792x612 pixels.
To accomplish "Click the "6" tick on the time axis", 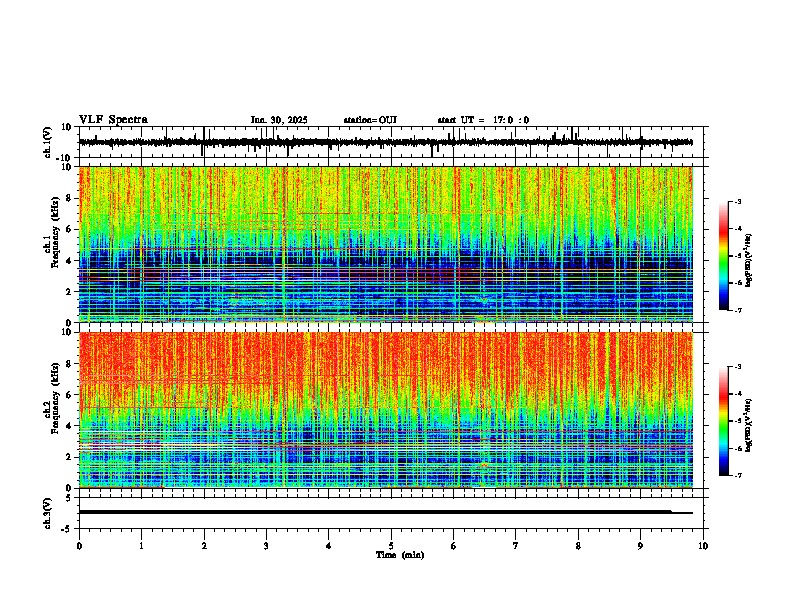I will 454,546.
